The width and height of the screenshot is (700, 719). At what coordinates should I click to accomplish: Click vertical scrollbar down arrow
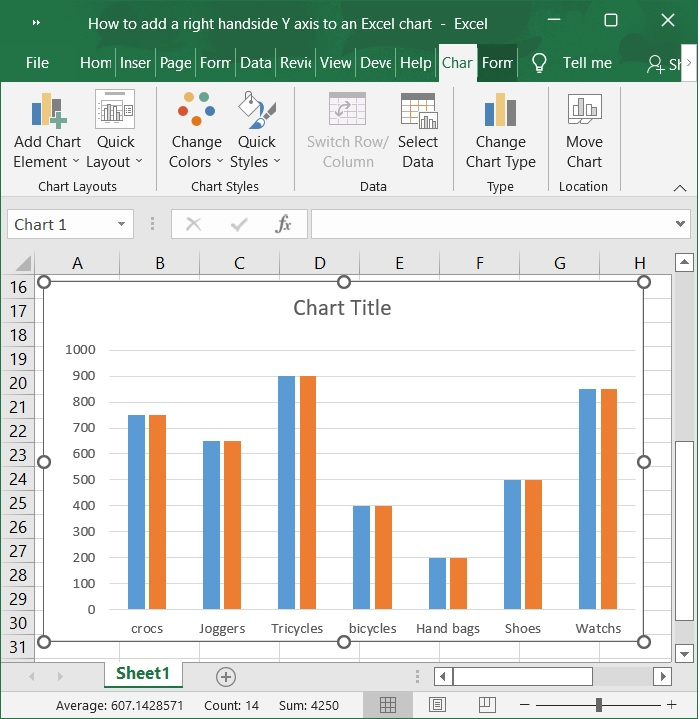[x=684, y=653]
